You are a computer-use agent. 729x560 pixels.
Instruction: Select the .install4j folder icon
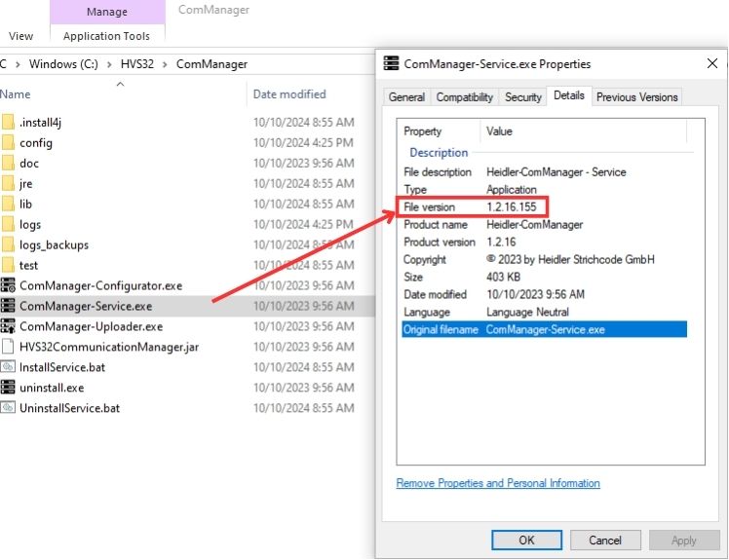[x=8, y=123]
